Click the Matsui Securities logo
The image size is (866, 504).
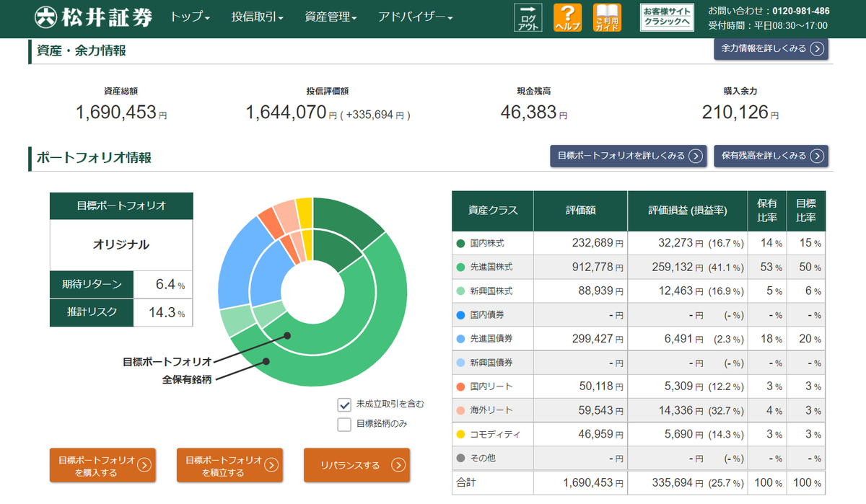(x=94, y=17)
